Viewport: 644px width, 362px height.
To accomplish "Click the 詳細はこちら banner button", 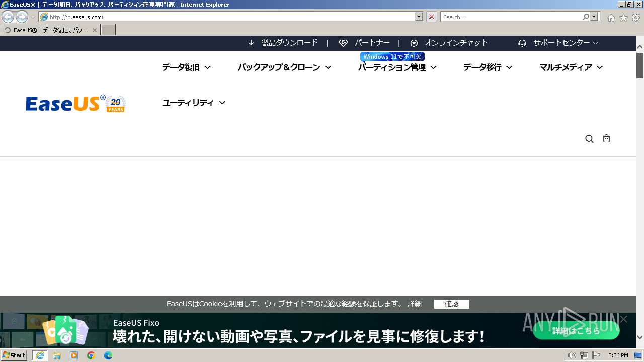I will tap(576, 331).
